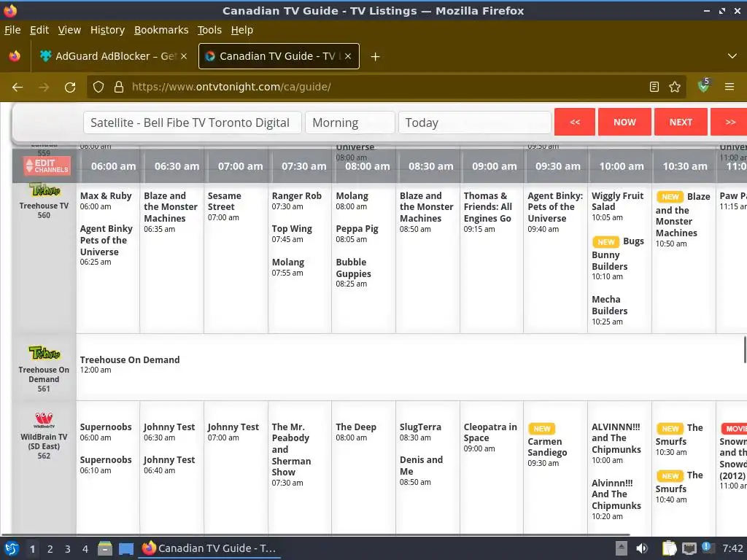
Task: Open the File menu
Action: (x=12, y=30)
